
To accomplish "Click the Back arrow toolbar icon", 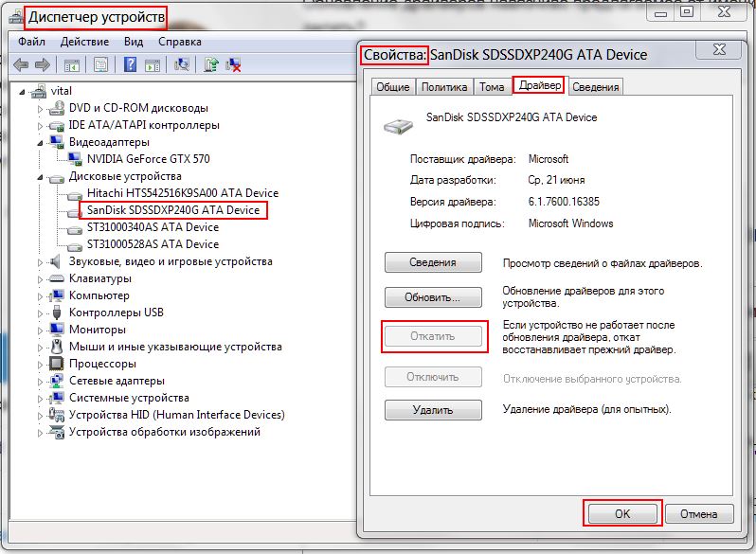I will [21, 64].
